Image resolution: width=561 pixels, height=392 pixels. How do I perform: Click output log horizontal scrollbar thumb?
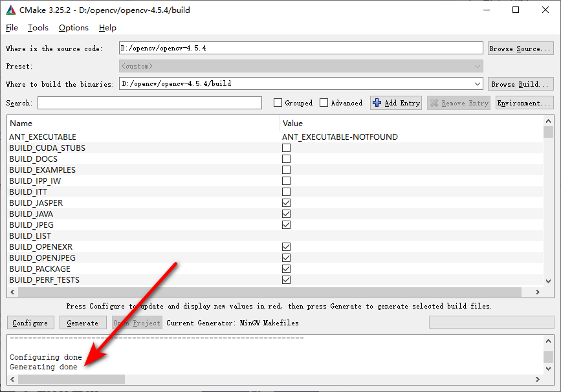(x=72, y=379)
